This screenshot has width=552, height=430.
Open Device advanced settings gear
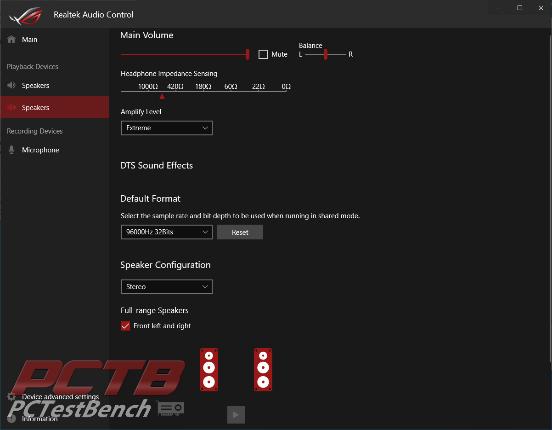click(x=11, y=397)
